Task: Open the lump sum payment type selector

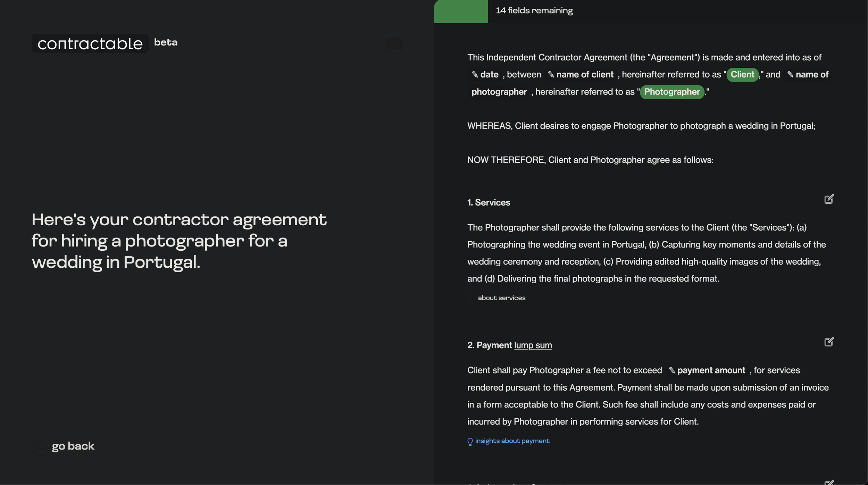Action: coord(533,345)
